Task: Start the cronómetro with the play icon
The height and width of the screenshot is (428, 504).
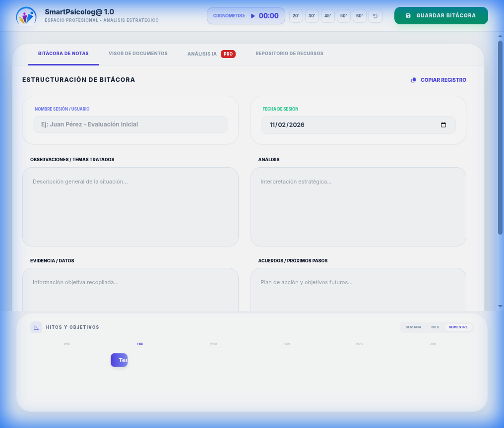Action: pyautogui.click(x=252, y=16)
